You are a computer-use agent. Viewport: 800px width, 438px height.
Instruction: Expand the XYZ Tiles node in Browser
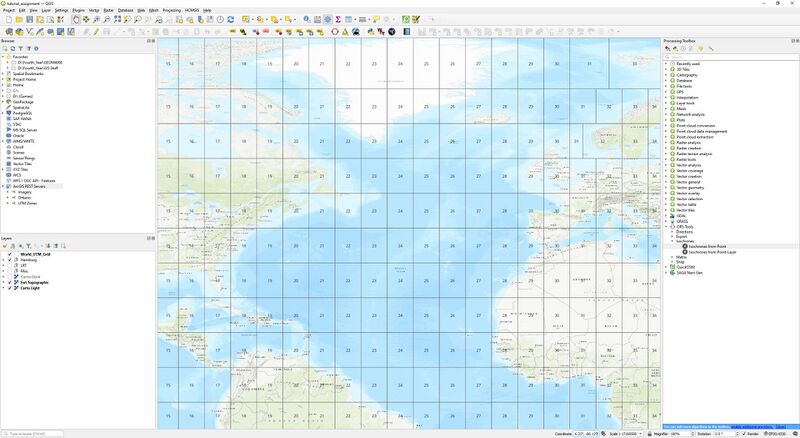tap(3, 169)
